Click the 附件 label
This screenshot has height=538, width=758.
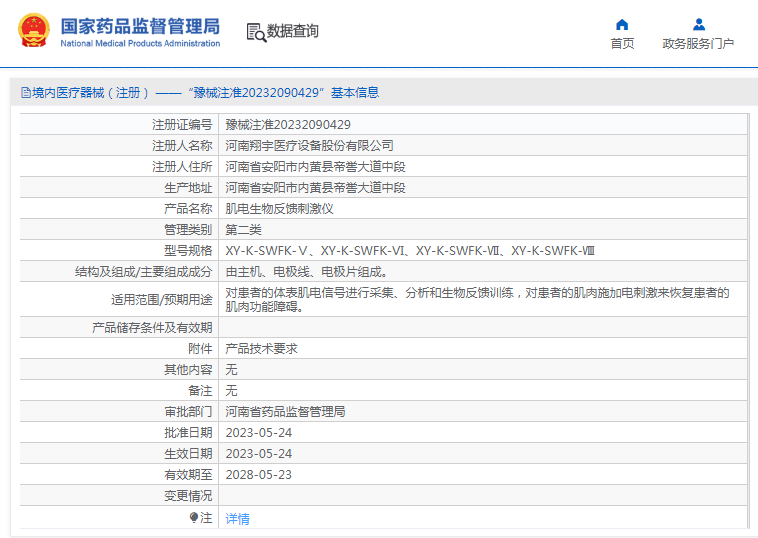tap(200, 349)
